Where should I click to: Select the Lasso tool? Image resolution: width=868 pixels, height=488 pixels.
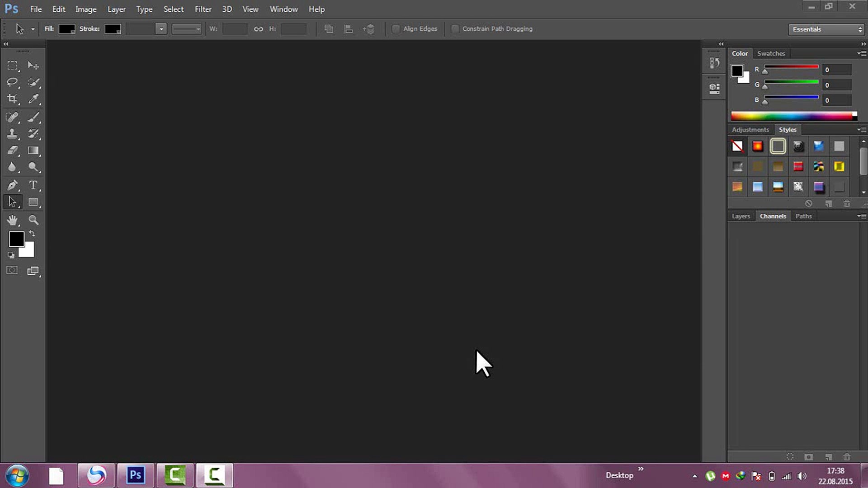[12, 82]
